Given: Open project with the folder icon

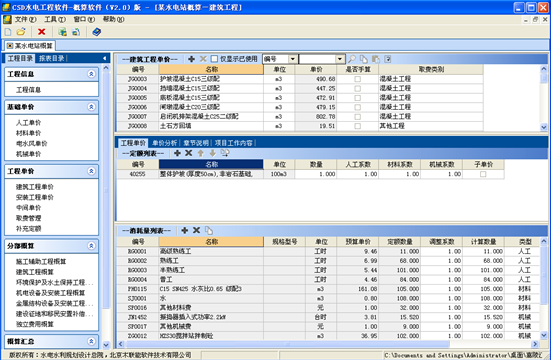Looking at the screenshot, I should 21,32.
